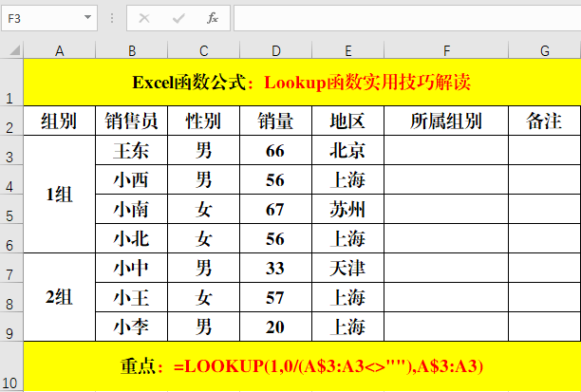Screen dimensions: 581x392
Task: Select row 3 header
Action: pos(11,150)
